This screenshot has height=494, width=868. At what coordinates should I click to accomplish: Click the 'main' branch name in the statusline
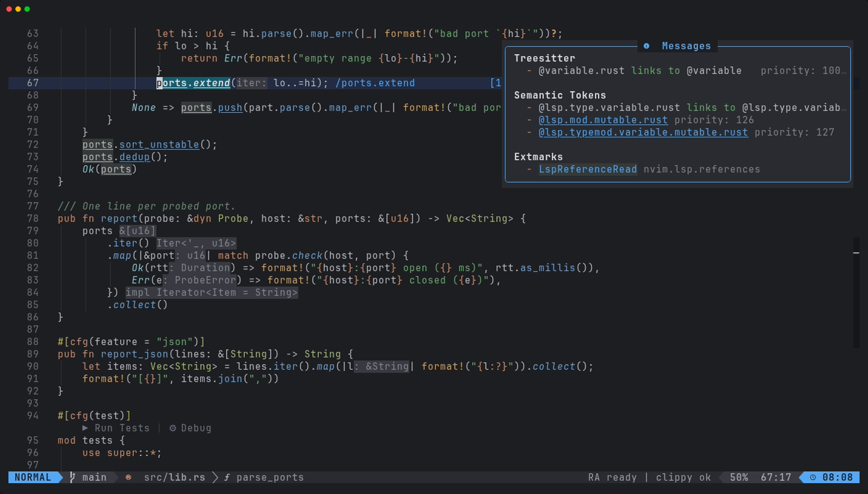(94, 477)
